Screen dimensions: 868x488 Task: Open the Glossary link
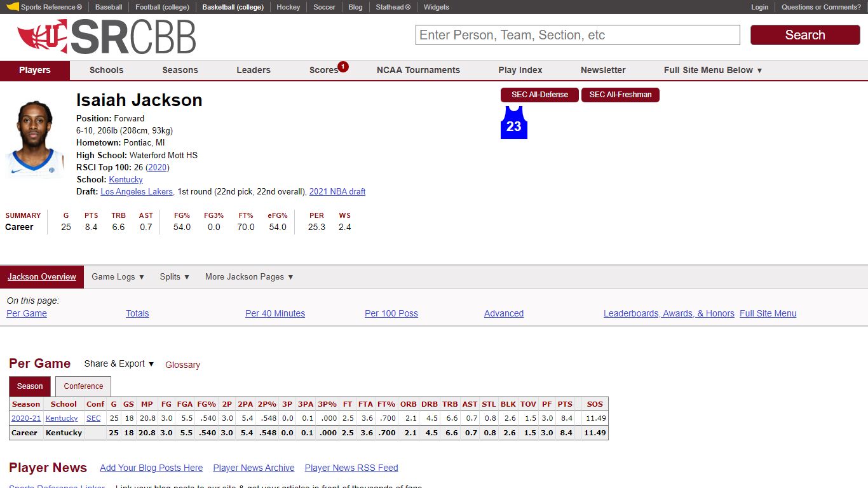(182, 365)
